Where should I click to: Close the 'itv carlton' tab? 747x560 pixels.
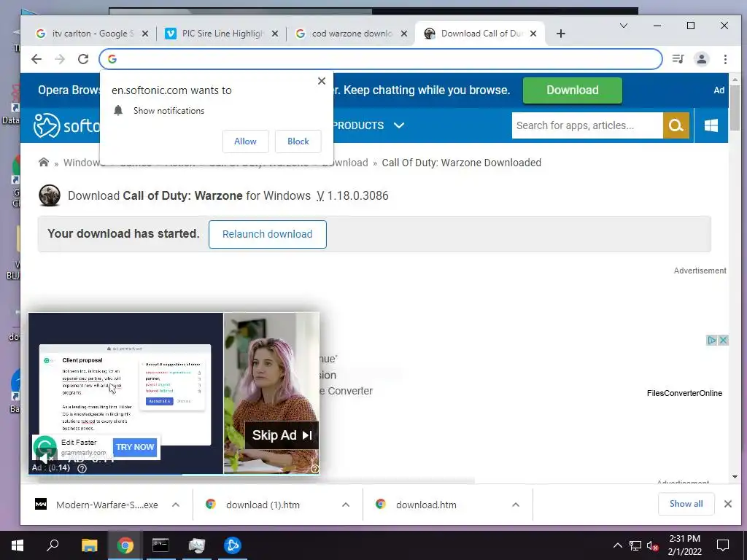(x=145, y=34)
